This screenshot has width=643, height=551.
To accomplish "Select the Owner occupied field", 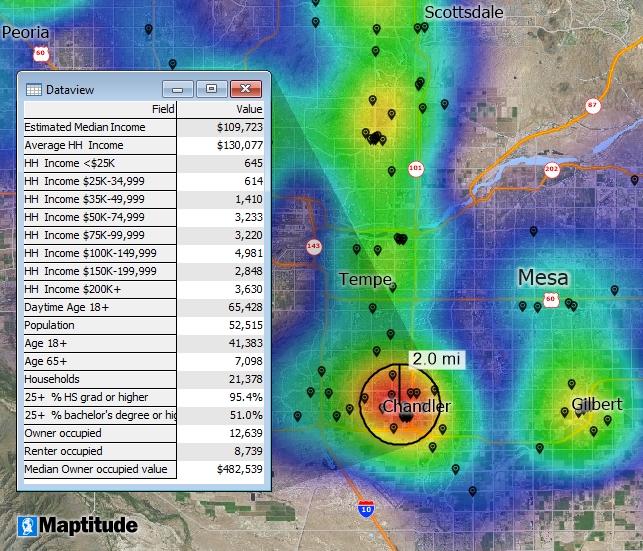I will tap(100, 433).
